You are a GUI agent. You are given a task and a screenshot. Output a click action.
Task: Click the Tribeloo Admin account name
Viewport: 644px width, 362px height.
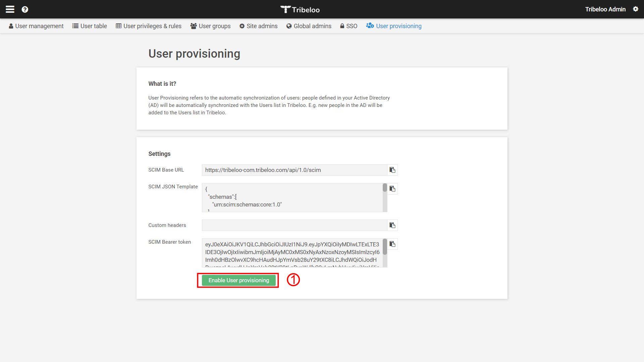tap(605, 9)
